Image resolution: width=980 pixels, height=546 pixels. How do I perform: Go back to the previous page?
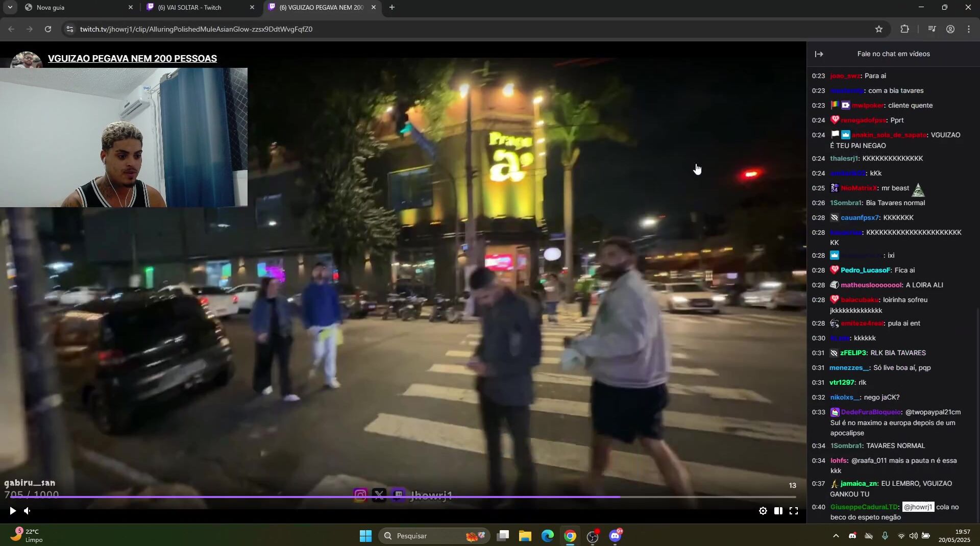click(x=11, y=29)
